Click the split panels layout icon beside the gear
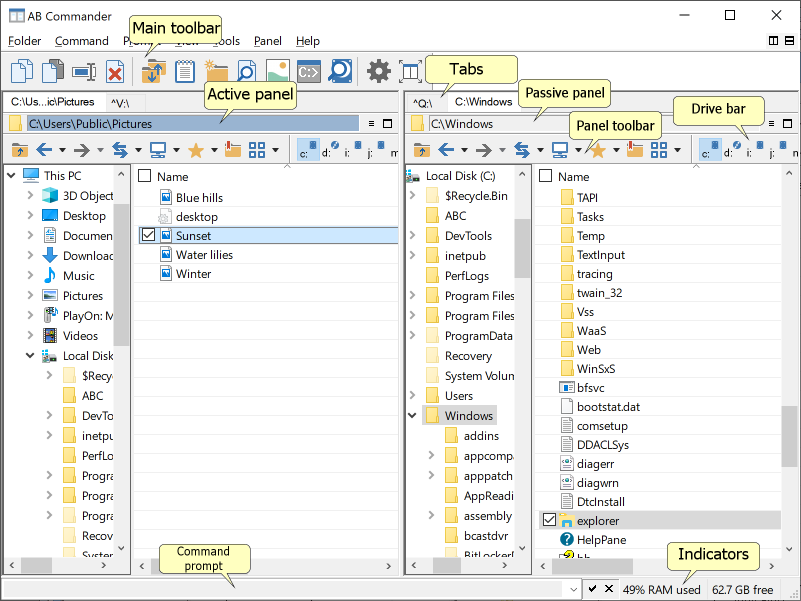801x601 pixels. point(410,71)
